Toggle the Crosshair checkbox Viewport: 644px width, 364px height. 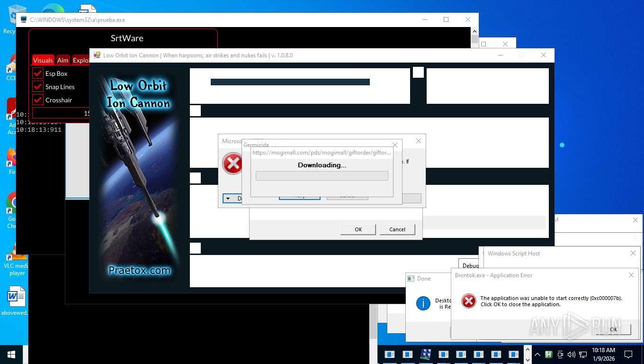click(x=38, y=100)
